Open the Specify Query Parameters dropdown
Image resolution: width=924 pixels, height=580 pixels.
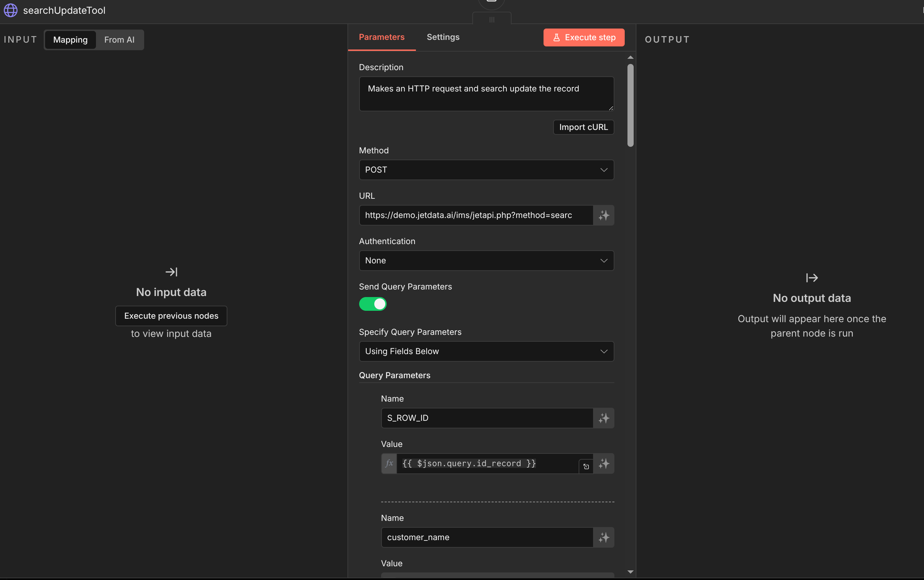tap(486, 351)
